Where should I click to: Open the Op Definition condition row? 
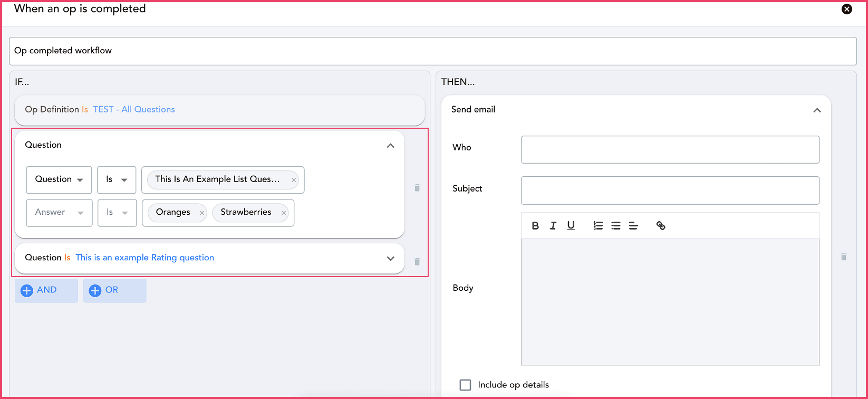tap(219, 110)
